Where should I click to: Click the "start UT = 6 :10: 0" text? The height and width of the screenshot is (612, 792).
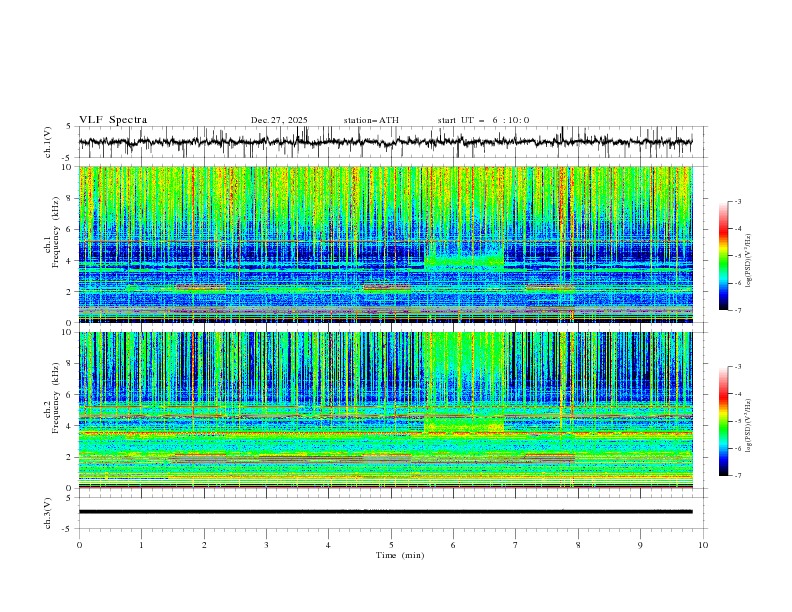click(483, 120)
